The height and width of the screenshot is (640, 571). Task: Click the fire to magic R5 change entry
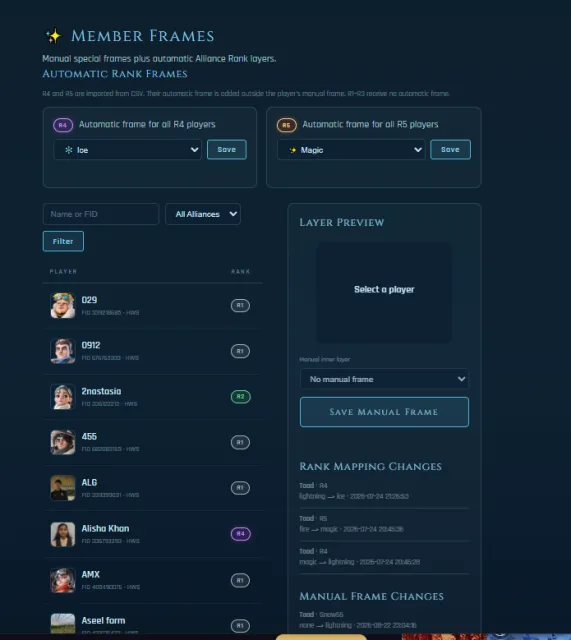point(384,524)
